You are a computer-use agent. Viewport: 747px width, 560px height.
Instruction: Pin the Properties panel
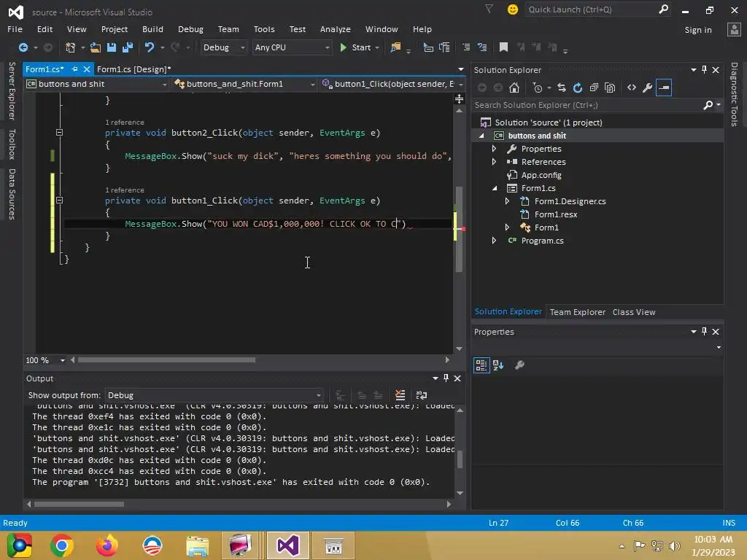point(704,332)
